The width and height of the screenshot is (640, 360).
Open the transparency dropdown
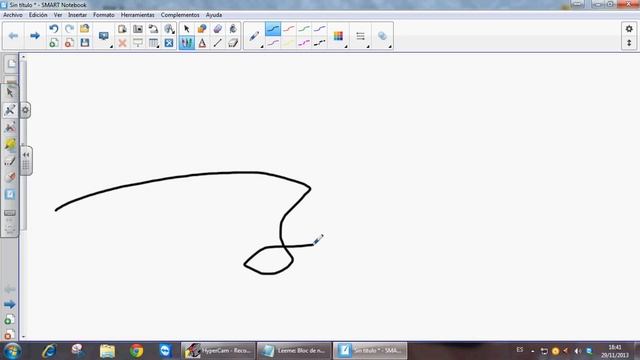tap(382, 36)
